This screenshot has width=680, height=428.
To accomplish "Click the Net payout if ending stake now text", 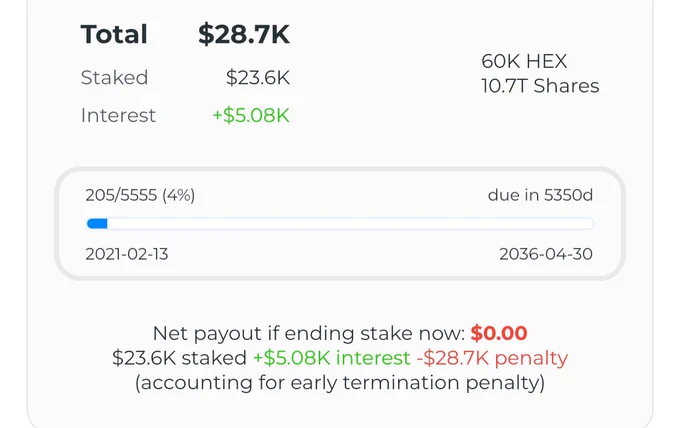I will pos(309,333).
